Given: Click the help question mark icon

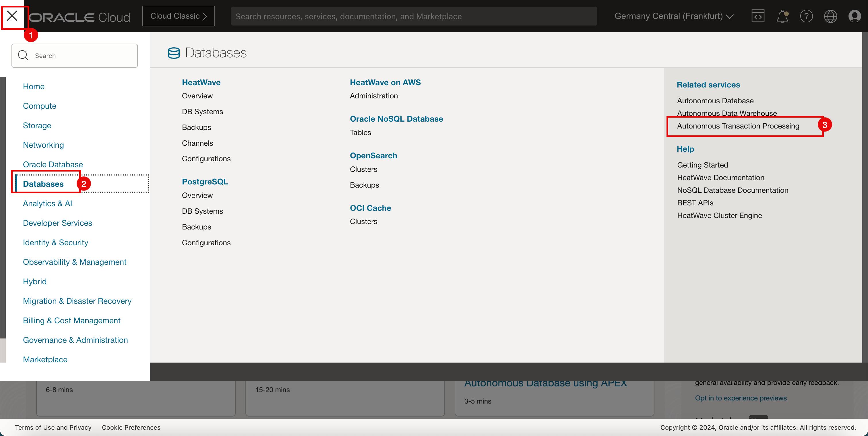Looking at the screenshot, I should pyautogui.click(x=806, y=16).
